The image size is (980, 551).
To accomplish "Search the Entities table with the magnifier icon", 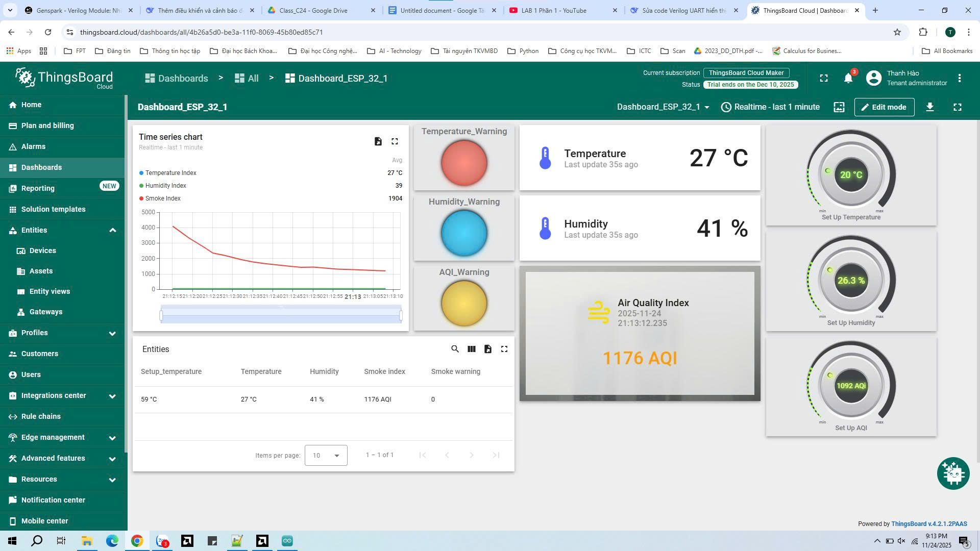I will [x=455, y=349].
